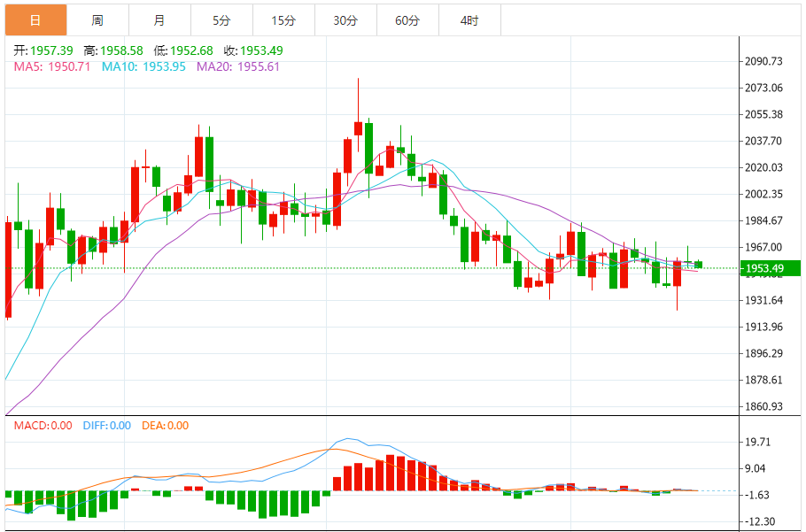Click the 1913.96 price axis label
Screen dimensions: 806x532
tap(763, 328)
